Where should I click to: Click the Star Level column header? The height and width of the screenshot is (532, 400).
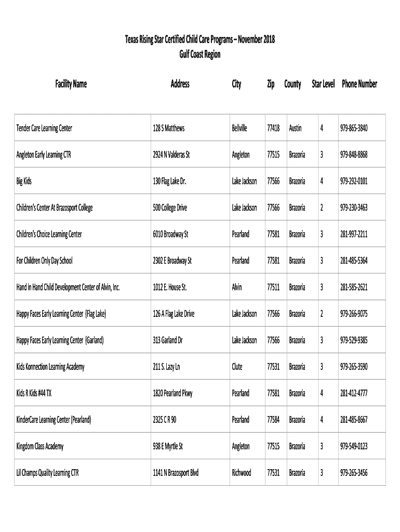point(323,84)
